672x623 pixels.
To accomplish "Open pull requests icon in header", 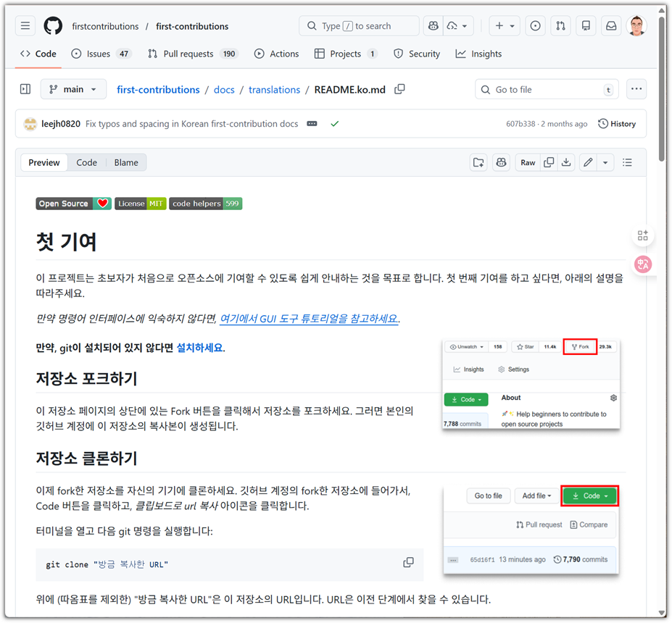I will [x=560, y=25].
